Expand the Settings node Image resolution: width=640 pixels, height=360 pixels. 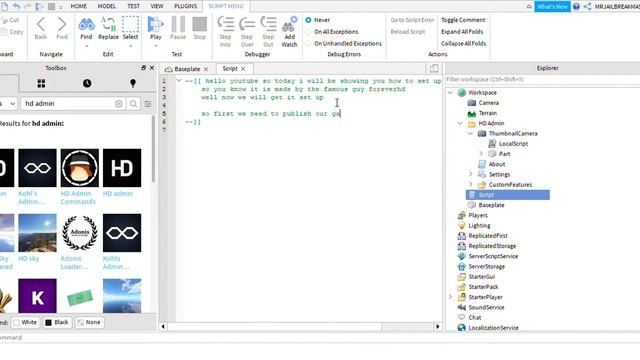click(x=471, y=174)
